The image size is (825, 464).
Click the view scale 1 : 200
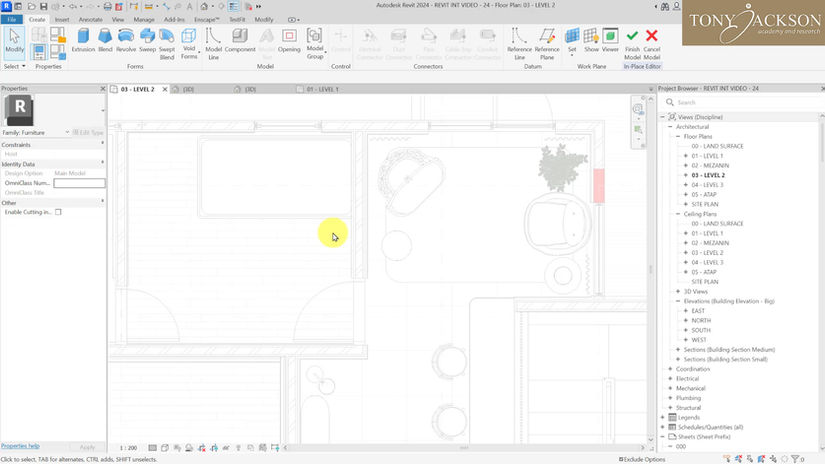click(128, 448)
